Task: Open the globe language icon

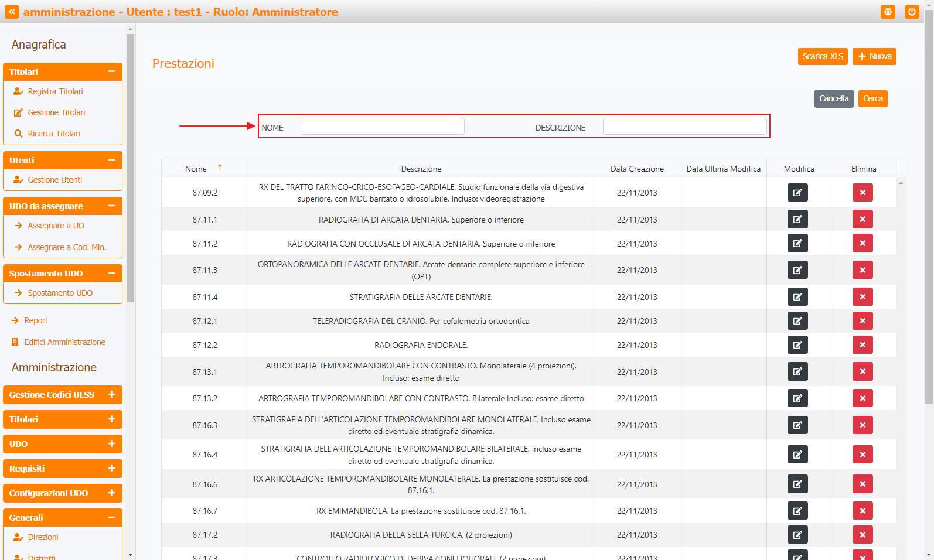Action: click(888, 12)
